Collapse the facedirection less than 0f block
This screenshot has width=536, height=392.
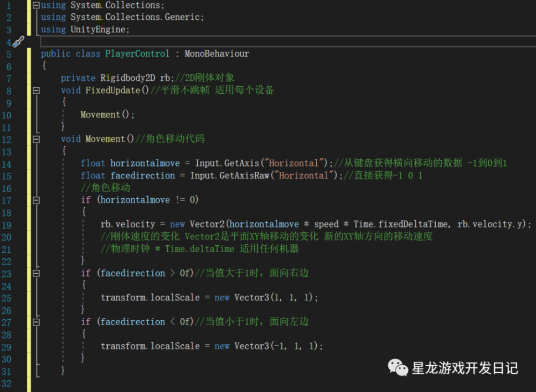[x=36, y=322]
